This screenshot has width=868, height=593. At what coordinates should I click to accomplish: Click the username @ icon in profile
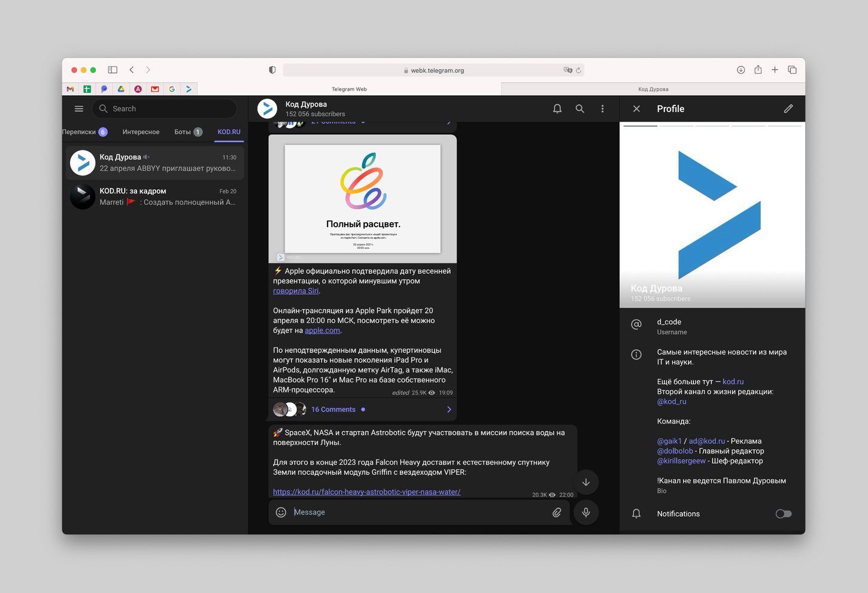(636, 324)
